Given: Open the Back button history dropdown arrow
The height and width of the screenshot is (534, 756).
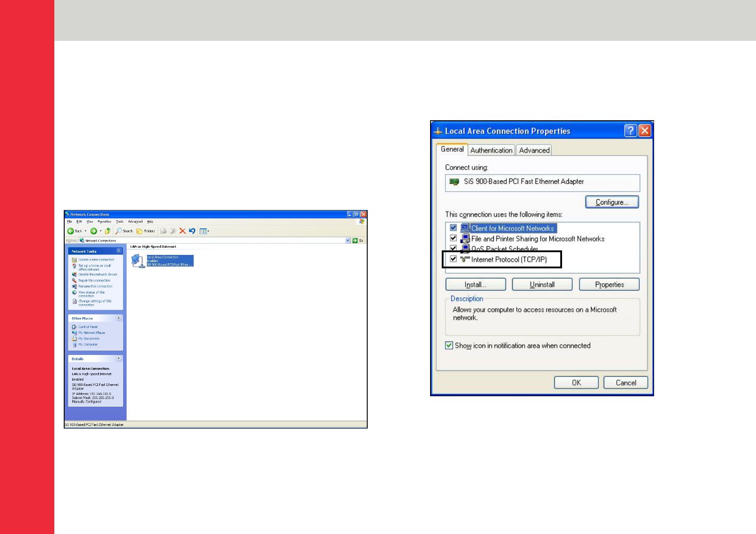Looking at the screenshot, I should pos(85,231).
